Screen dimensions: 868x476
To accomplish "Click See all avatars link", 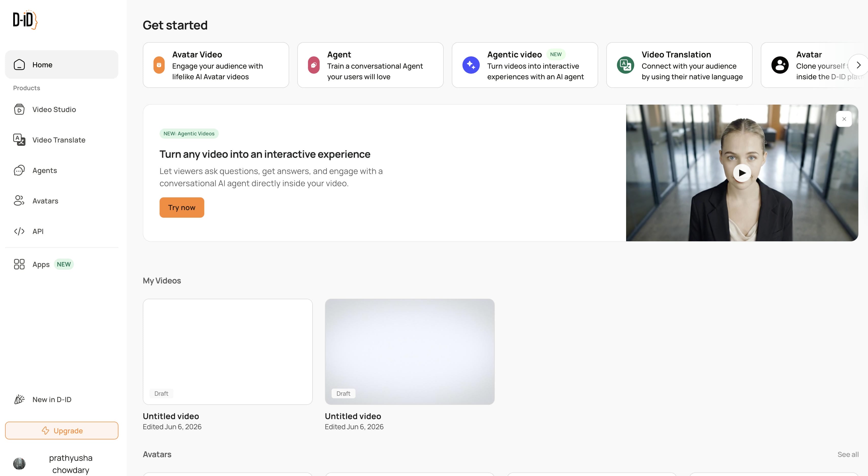I will point(848,454).
